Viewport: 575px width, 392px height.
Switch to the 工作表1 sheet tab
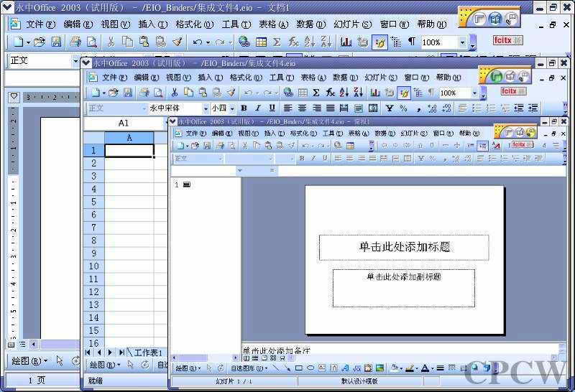click(148, 353)
